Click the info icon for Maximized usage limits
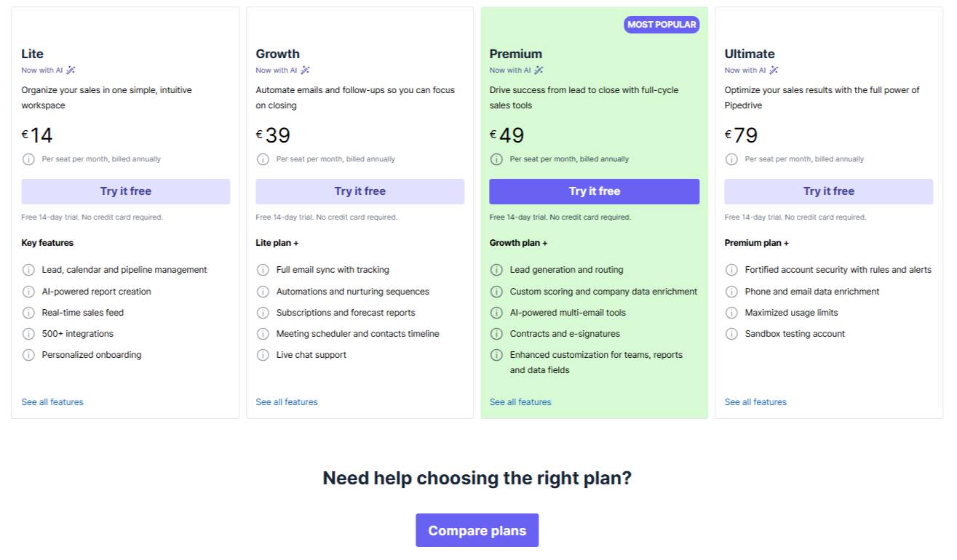The width and height of the screenshot is (957, 560). (731, 313)
